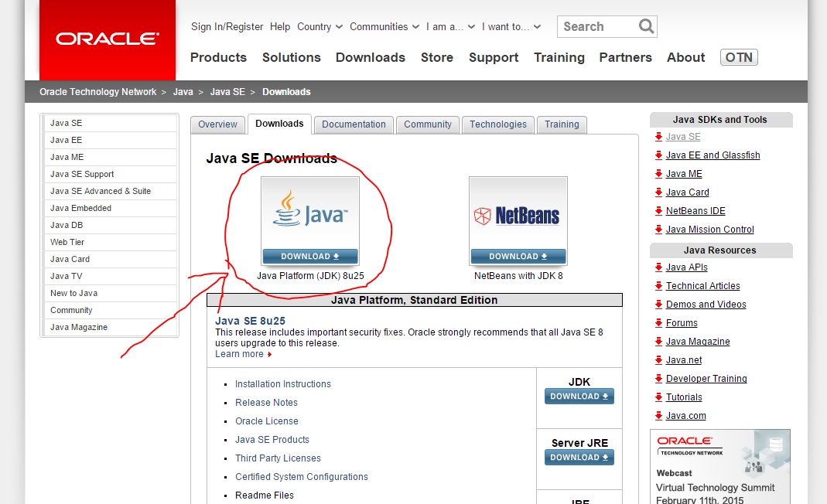
Task: Open the Solutions menu
Action: pos(291,57)
